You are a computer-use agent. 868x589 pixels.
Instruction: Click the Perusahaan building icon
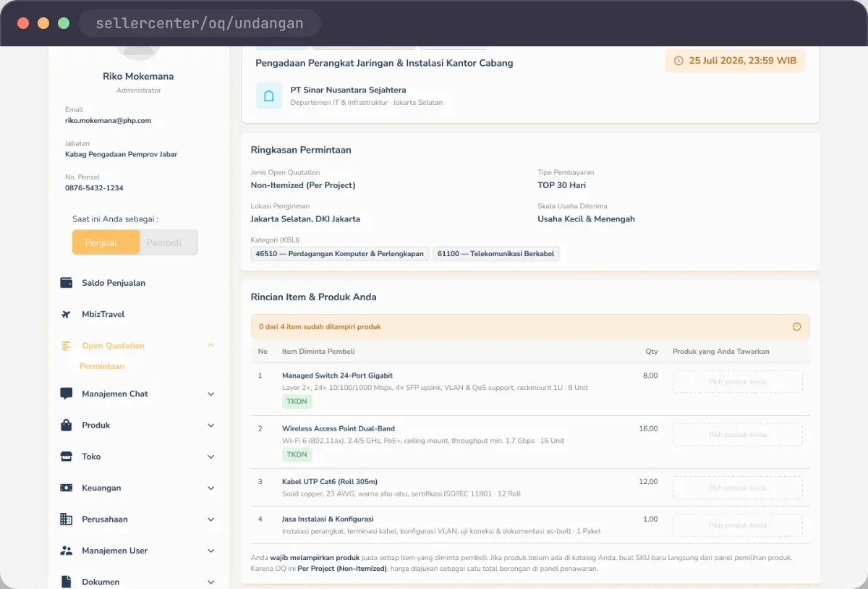coord(67,520)
